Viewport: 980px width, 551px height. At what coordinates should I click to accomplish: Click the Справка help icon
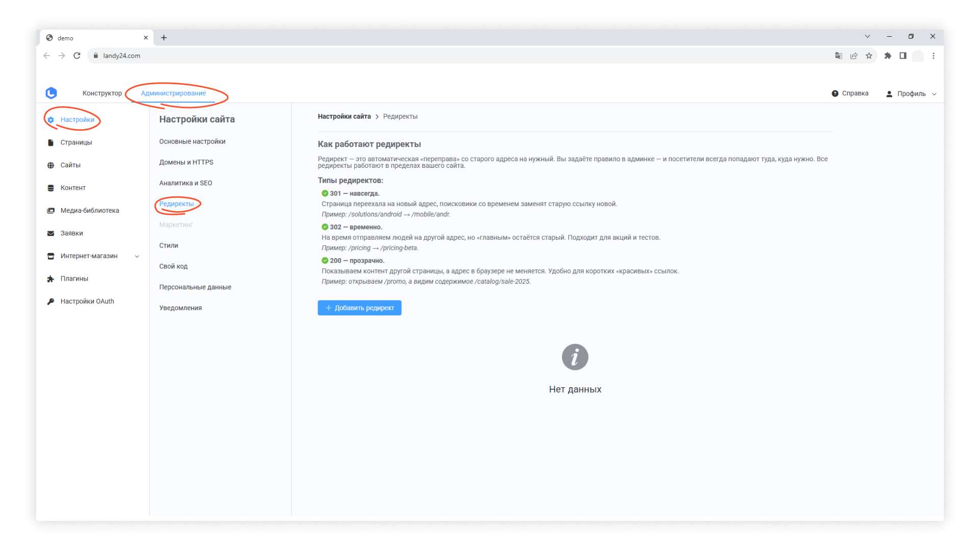[835, 93]
